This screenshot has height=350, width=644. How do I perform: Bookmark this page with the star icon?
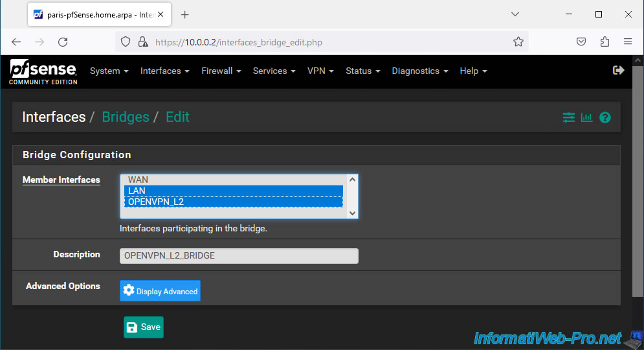pos(518,42)
